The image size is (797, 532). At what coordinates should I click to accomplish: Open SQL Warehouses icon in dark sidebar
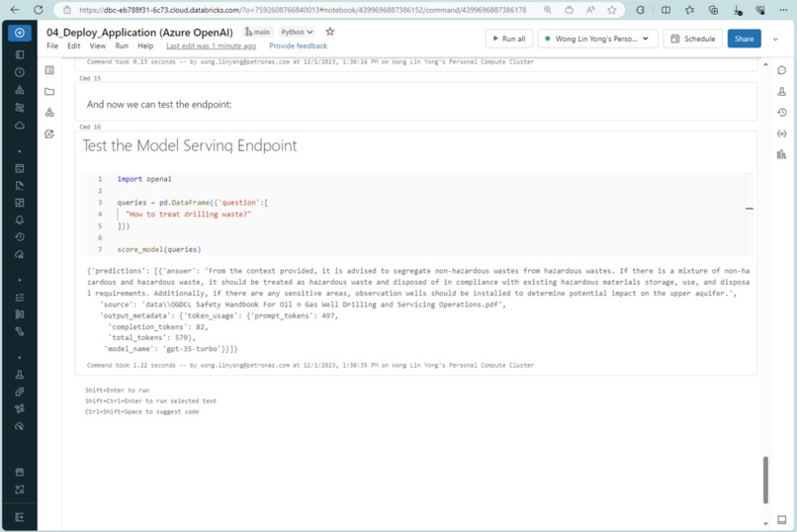coord(20,254)
